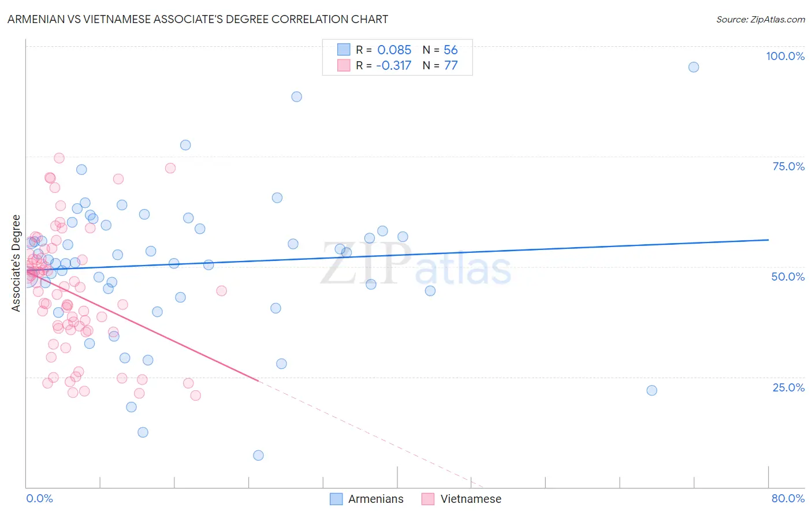This screenshot has height=515, width=812.
Task: Click the 100.0% y-axis label
Action: pos(785,56)
